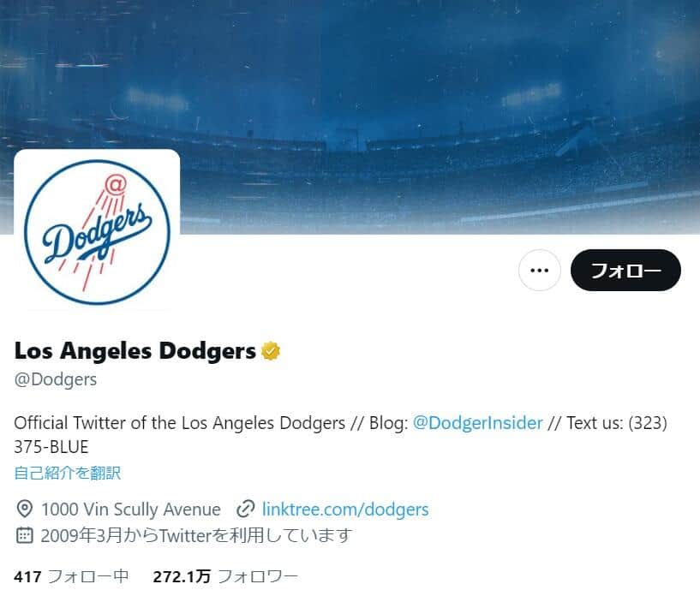Click the black フォロー follow button
The width and height of the screenshot is (700, 590).
pyautogui.click(x=625, y=270)
